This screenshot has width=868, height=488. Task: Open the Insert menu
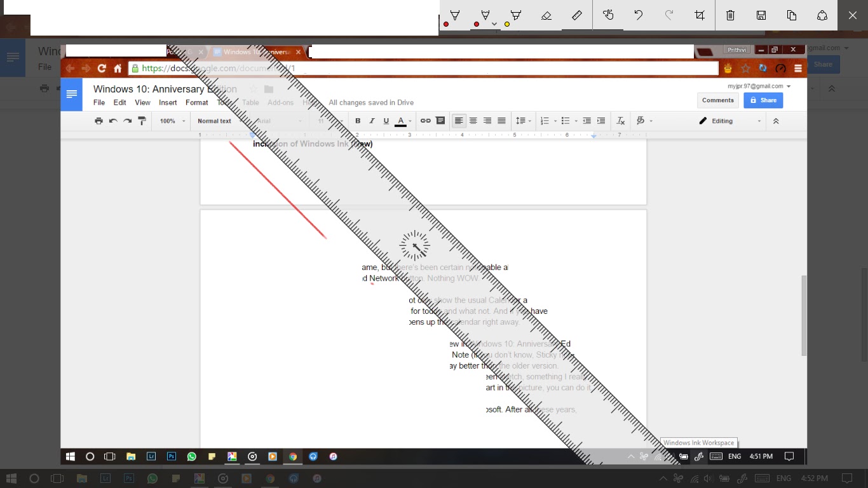tap(167, 102)
